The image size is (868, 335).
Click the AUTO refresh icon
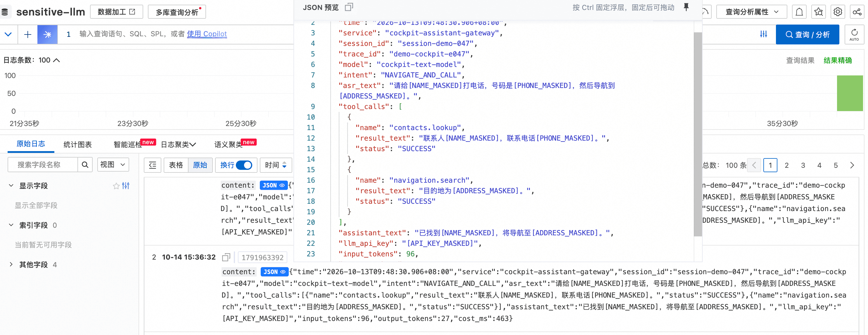[854, 34]
